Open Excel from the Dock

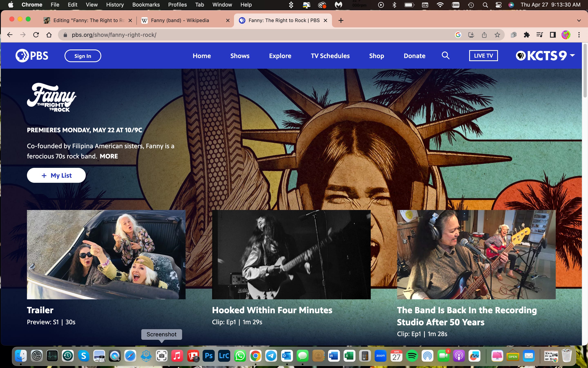pyautogui.click(x=349, y=356)
